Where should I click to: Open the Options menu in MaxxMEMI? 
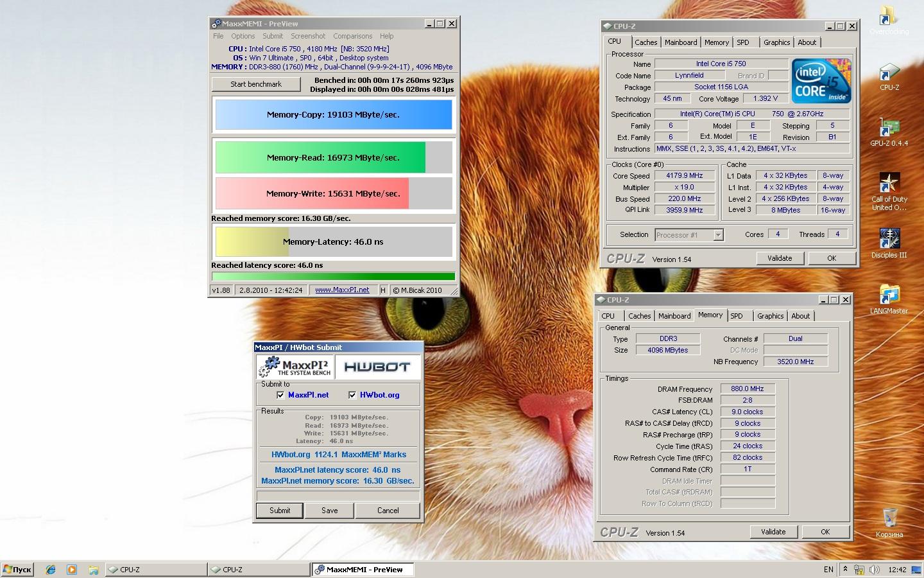click(243, 36)
